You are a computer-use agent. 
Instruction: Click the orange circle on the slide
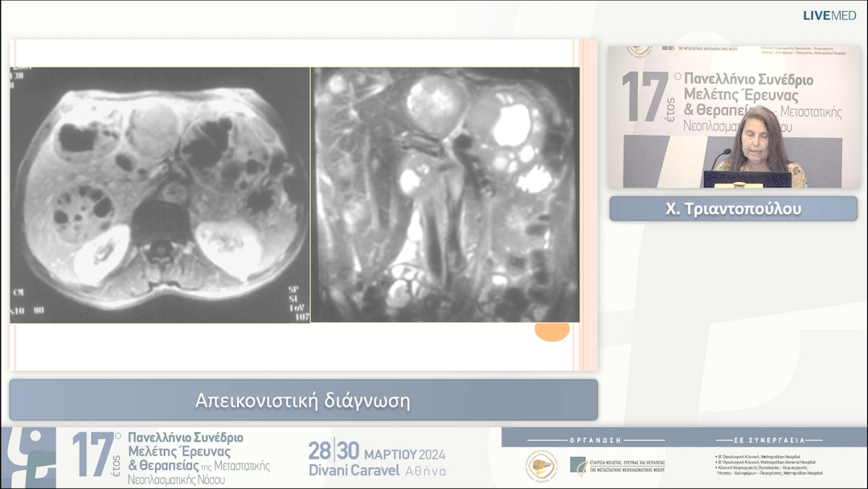[x=552, y=330]
